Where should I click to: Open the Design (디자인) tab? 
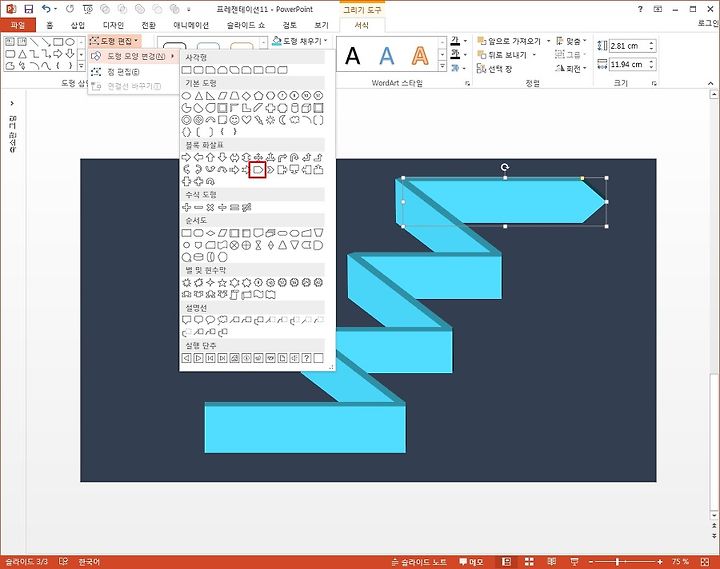click(113, 25)
